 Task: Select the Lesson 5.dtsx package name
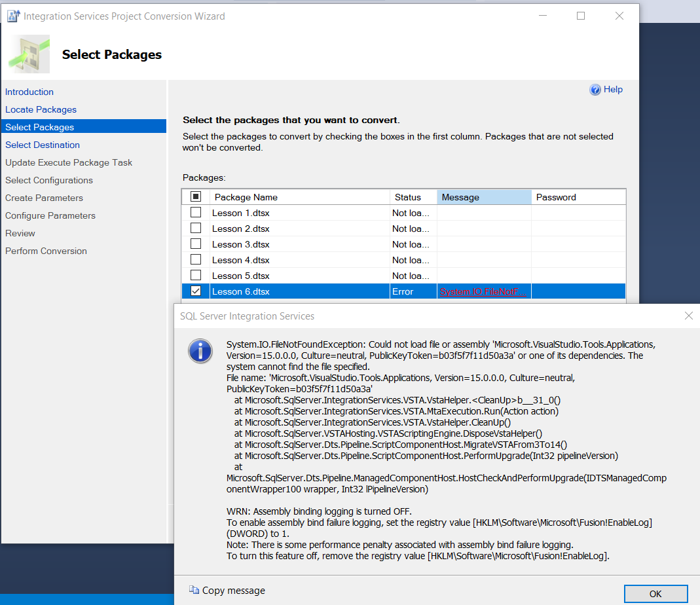[240, 276]
